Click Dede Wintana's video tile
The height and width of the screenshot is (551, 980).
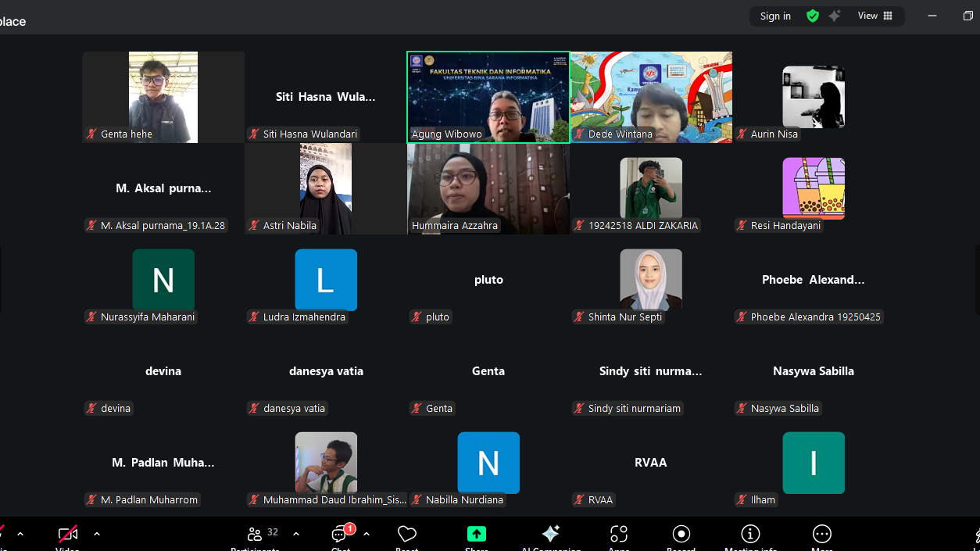pos(650,97)
